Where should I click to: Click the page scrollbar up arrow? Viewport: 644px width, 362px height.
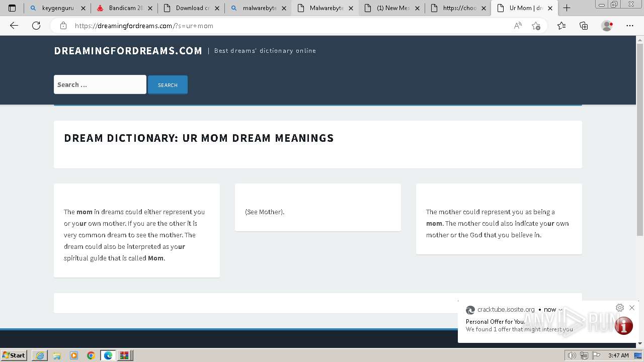pyautogui.click(x=640, y=39)
